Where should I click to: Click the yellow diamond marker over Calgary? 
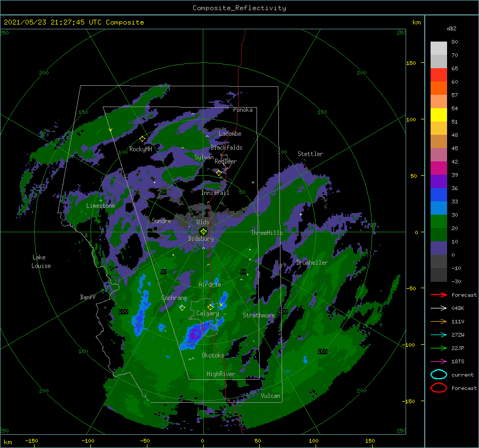click(210, 307)
